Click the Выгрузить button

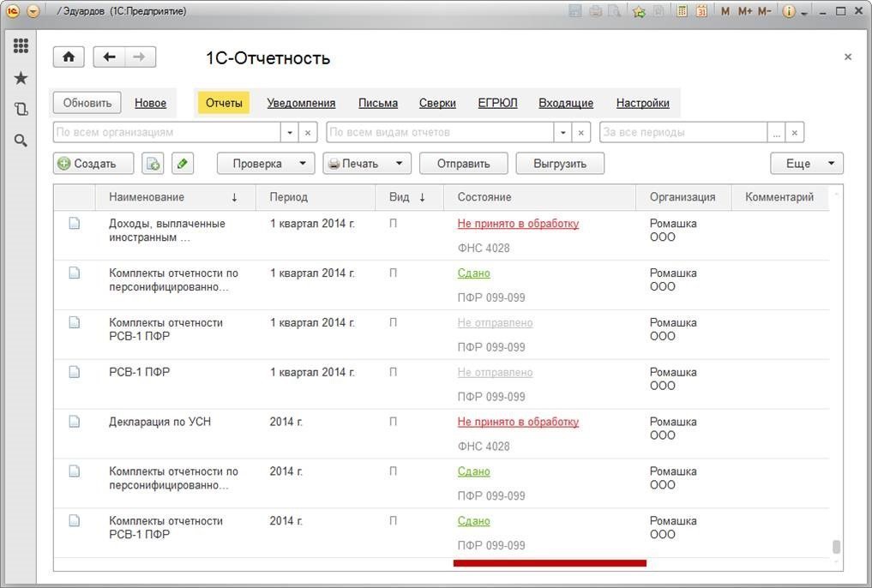coord(560,164)
